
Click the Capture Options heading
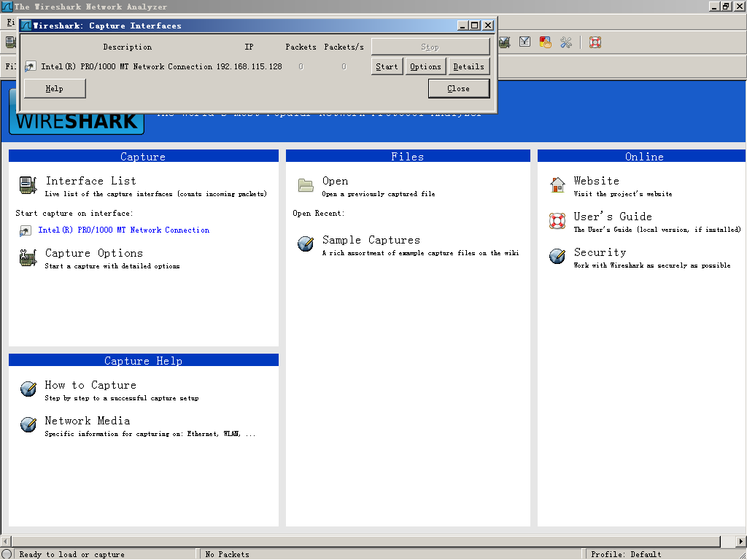pos(94,253)
